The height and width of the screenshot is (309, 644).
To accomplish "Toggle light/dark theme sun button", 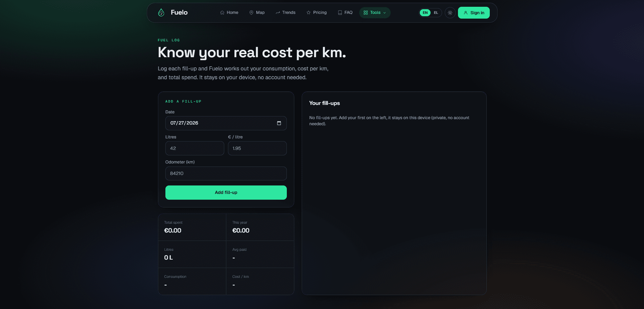I will point(450,13).
